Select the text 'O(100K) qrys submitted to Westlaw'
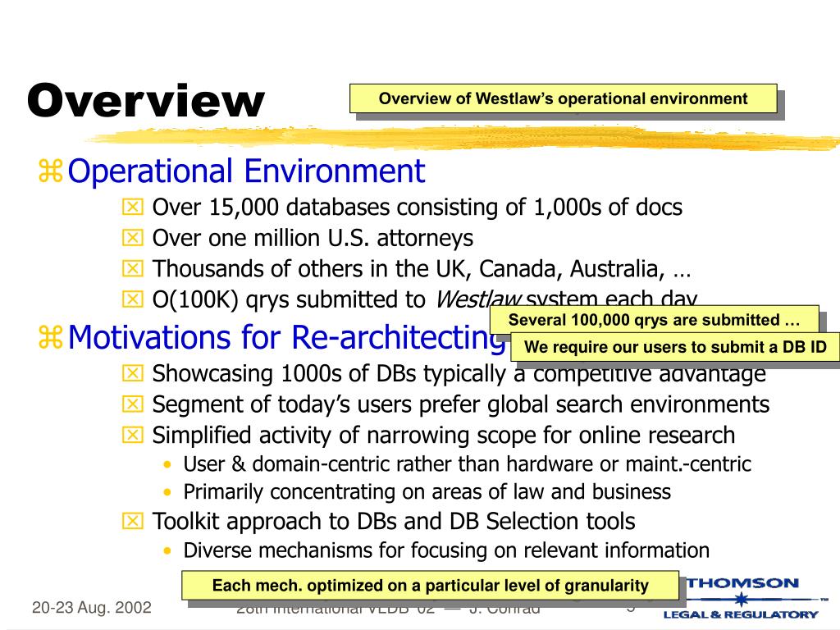The image size is (840, 630). [x=336, y=299]
